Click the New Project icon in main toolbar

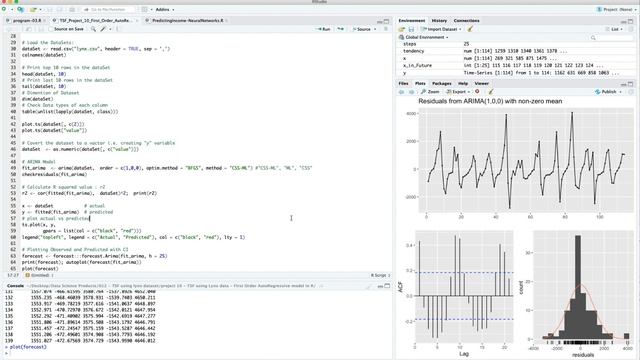pos(20,9)
